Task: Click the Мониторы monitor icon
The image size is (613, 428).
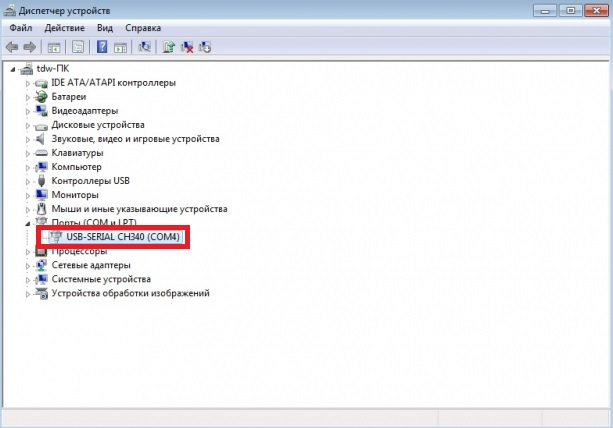Action: 41,194
